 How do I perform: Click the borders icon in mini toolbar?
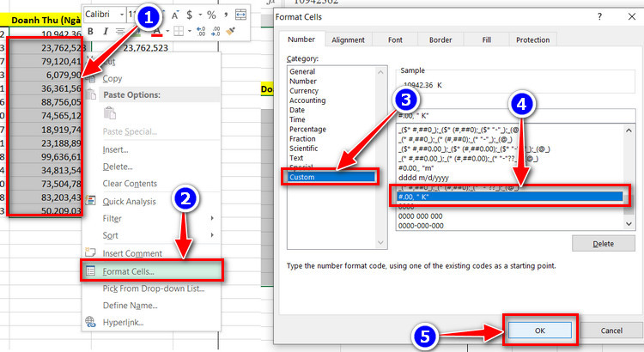click(x=179, y=31)
